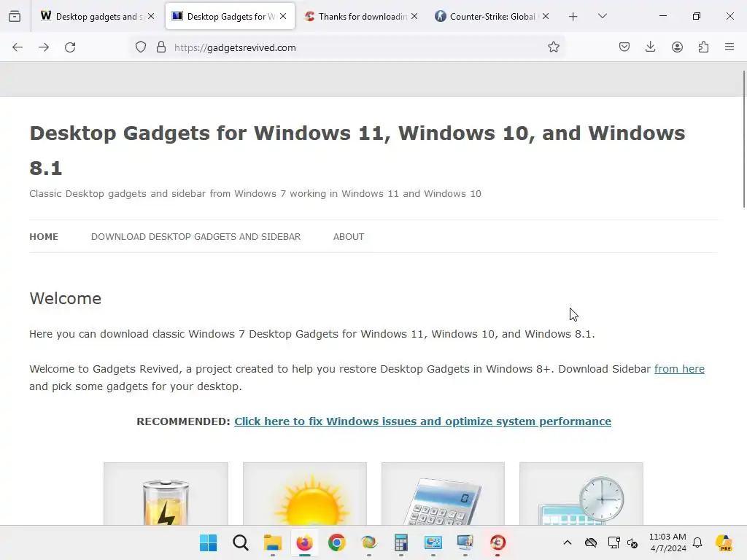
Task: Open Copilot preview icon in taskbar
Action: click(724, 542)
